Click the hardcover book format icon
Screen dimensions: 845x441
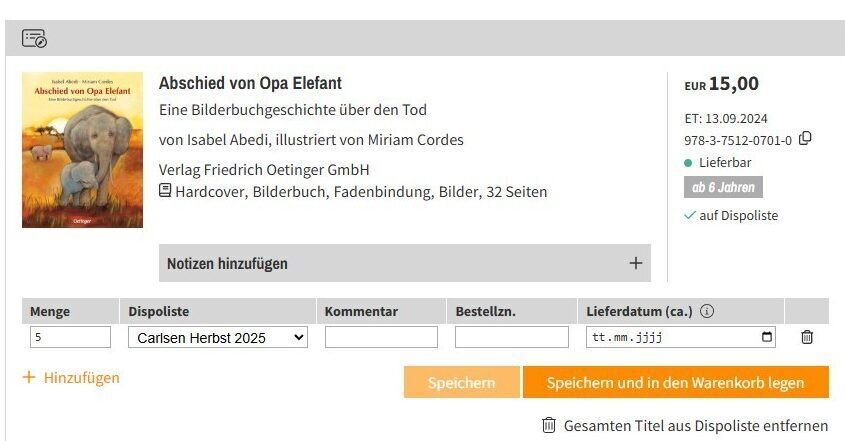165,191
